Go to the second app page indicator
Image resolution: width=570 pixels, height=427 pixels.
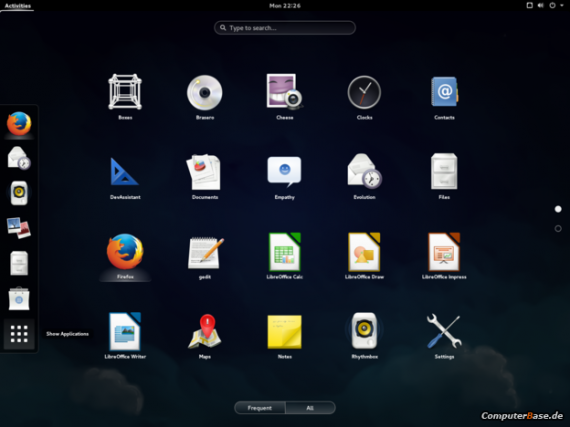558,229
